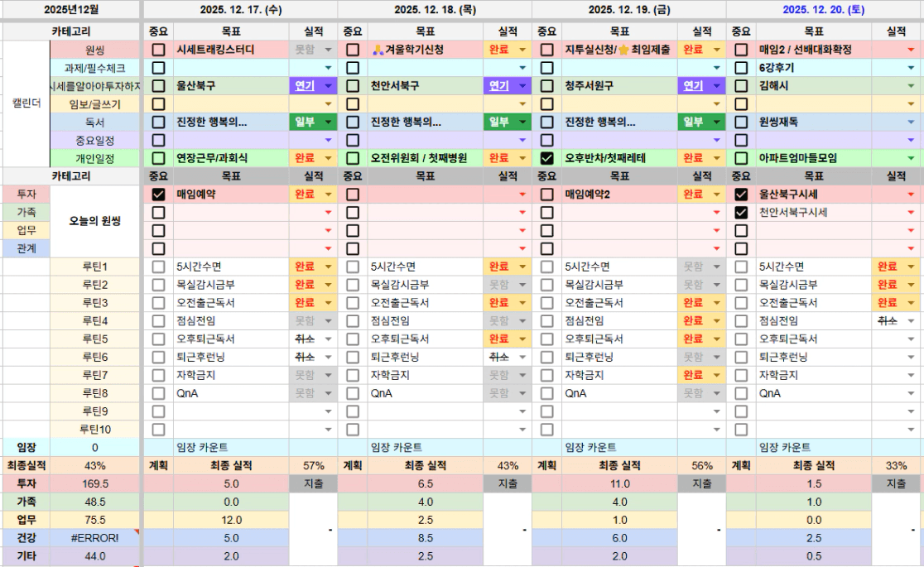Select the 최종실적 label cell
Viewport: 924px width, 567px height.
[26, 466]
